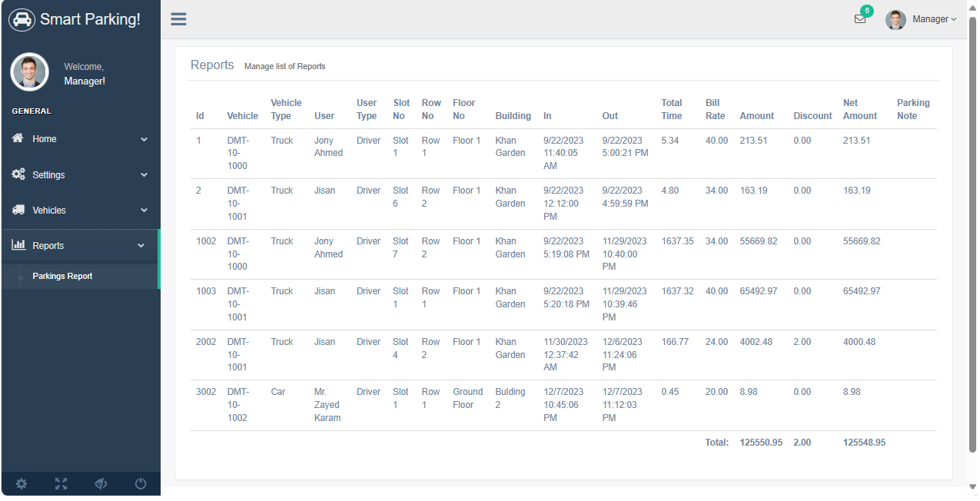Click the Vehicles truck icon in sidebar
The height and width of the screenshot is (501, 980).
tap(18, 210)
